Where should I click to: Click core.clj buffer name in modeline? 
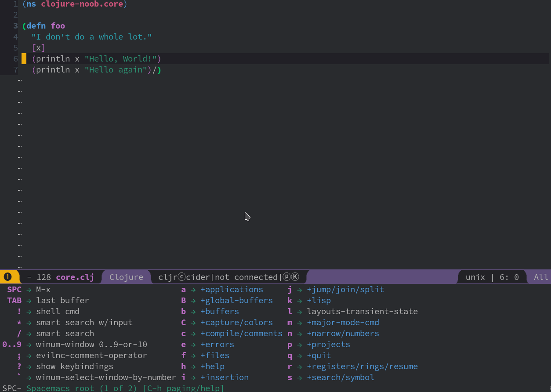(75, 277)
